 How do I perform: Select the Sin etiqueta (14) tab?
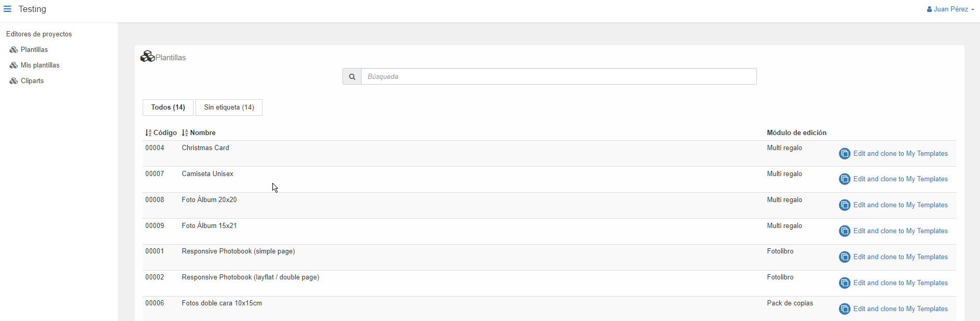(x=229, y=108)
